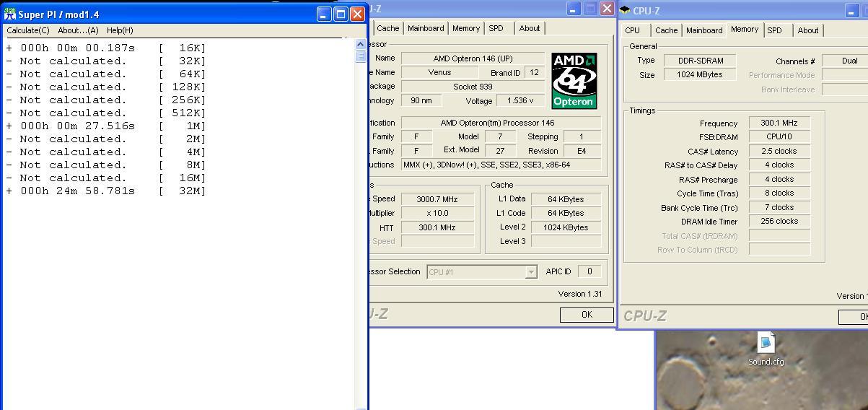Screen dimensions: 868x410
Task: Click the 32M result line 24m 58.781s
Action: (106, 191)
